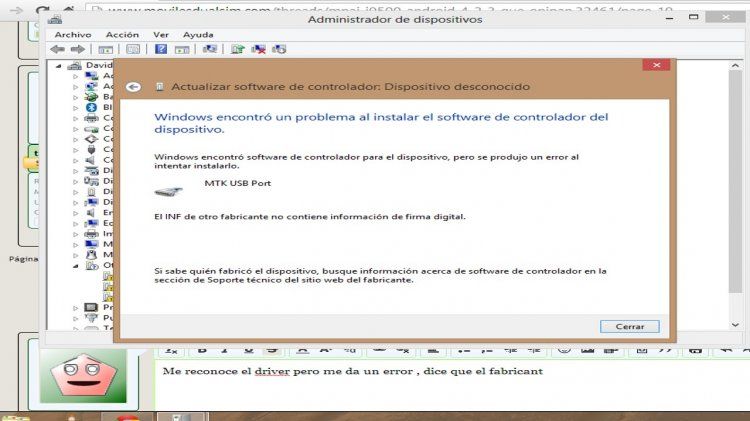
Task: Close the driver update dialog with red X
Action: [x=656, y=65]
